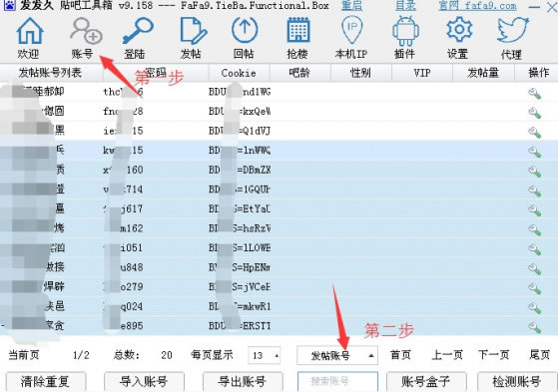
Task: Click the VIP column header
Action: point(422,73)
